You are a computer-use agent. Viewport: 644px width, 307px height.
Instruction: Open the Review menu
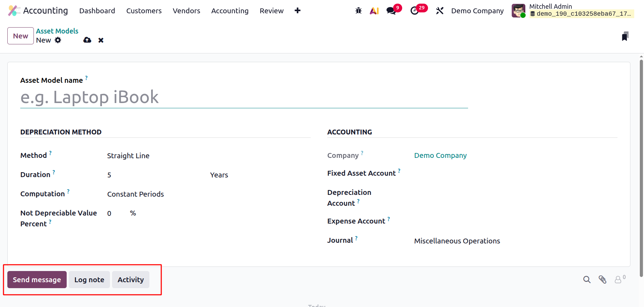[x=272, y=11]
